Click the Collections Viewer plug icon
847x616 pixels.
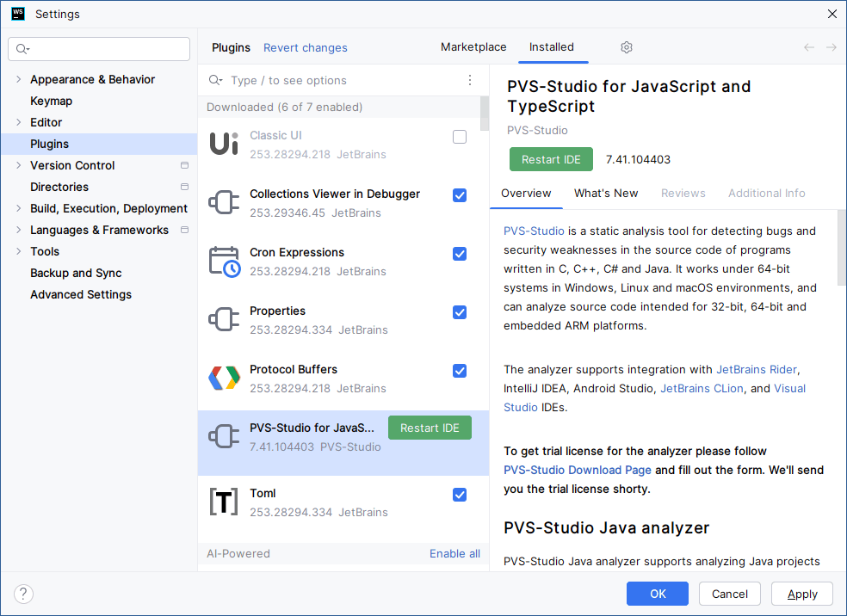224,200
